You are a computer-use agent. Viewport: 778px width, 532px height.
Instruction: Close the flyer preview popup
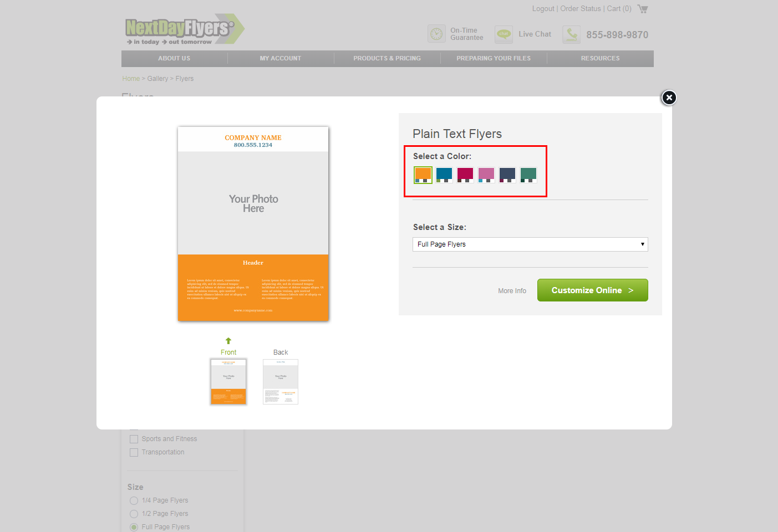pyautogui.click(x=669, y=98)
